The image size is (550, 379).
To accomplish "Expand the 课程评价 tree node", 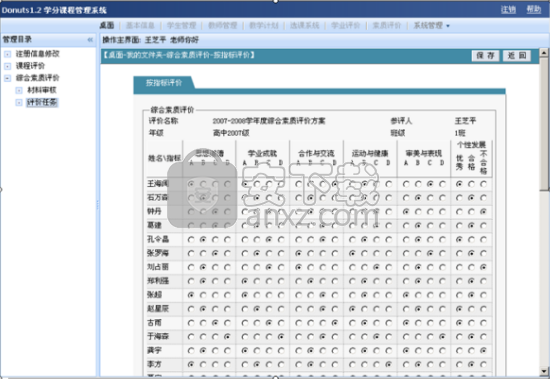I will [x=8, y=66].
